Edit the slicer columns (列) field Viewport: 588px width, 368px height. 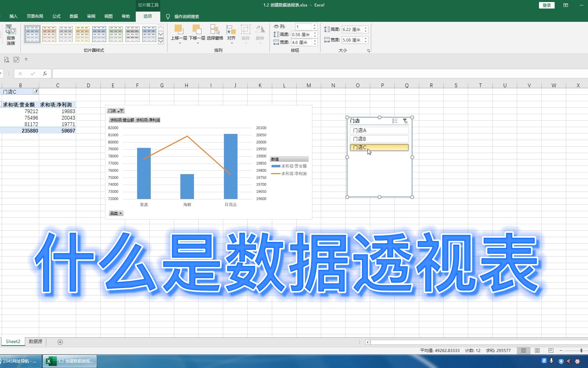pos(303,27)
